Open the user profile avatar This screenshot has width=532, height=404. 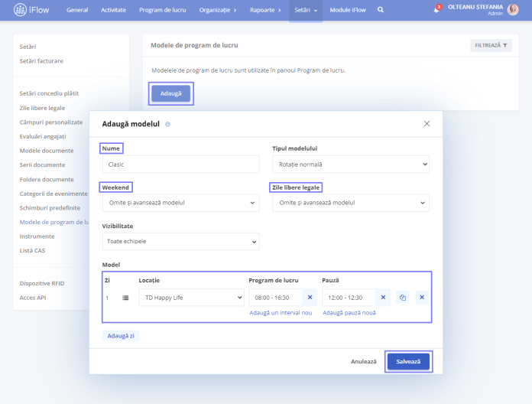coord(513,9)
